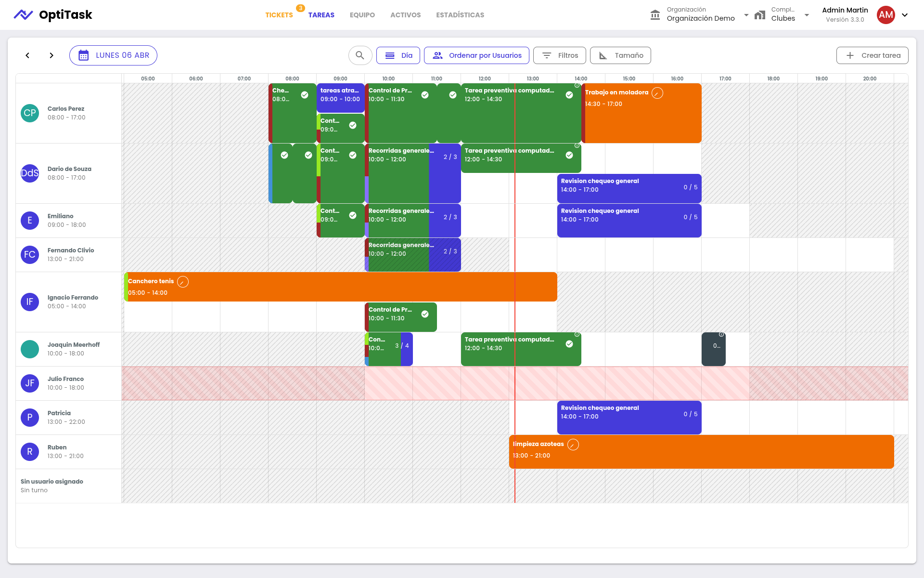The width and height of the screenshot is (924, 578).
Task: Click Ruben R avatar
Action: point(30,452)
